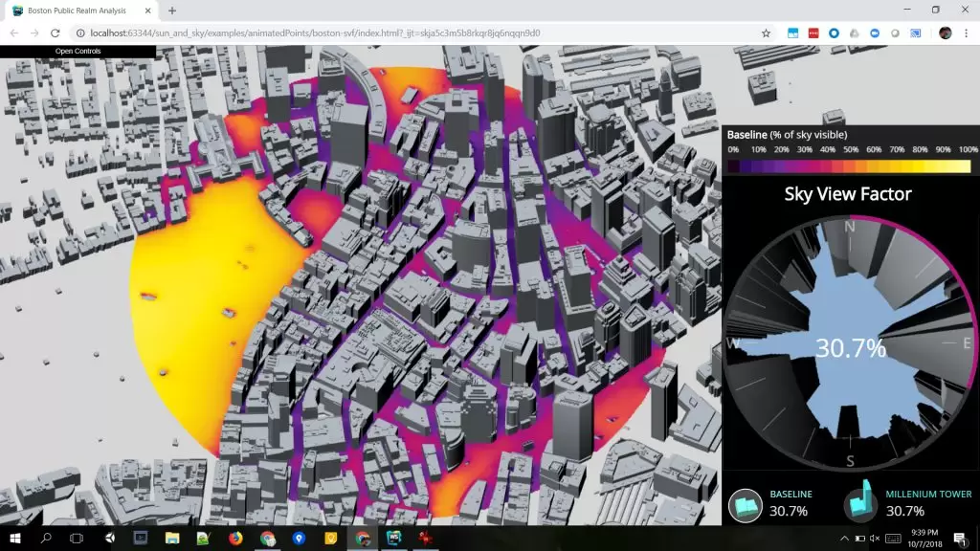Reload the page
The width and height of the screenshot is (980, 551).
tap(56, 33)
